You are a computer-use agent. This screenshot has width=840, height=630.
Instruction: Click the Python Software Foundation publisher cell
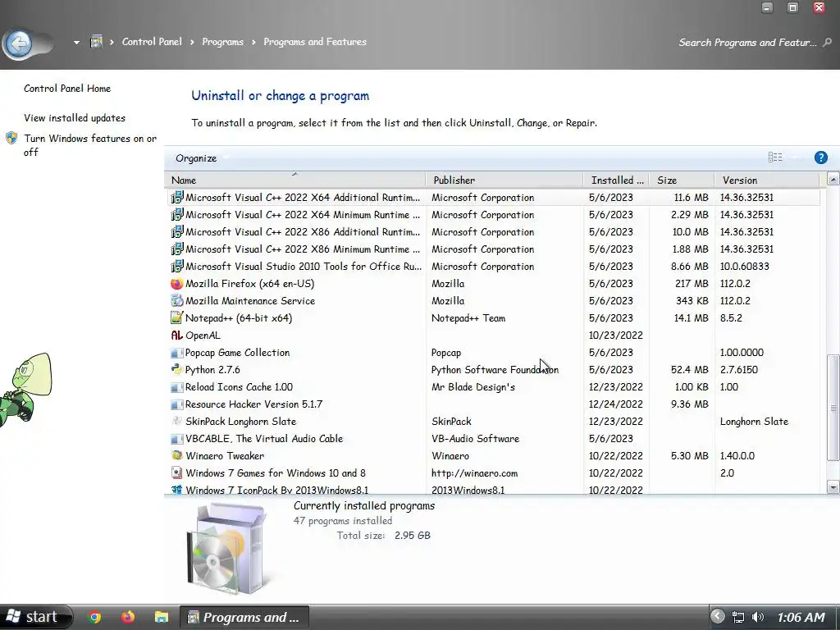[495, 370]
